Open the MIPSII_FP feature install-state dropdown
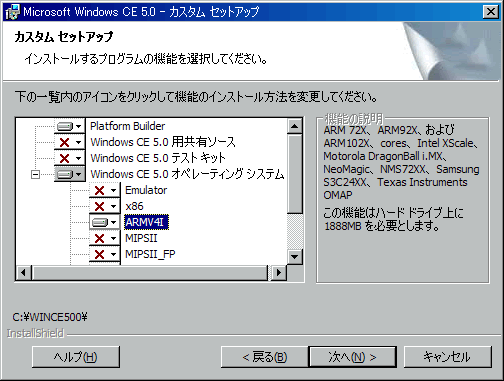The height and width of the screenshot is (381, 504). (x=104, y=254)
